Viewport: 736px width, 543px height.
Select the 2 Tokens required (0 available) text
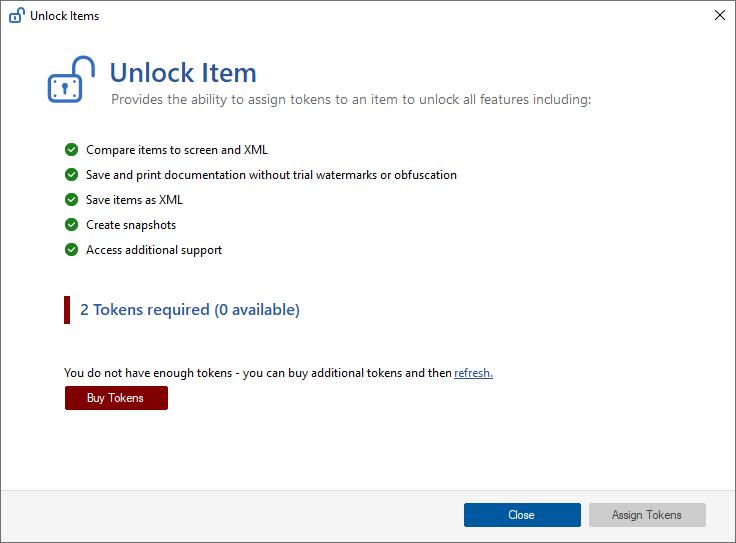pos(190,310)
